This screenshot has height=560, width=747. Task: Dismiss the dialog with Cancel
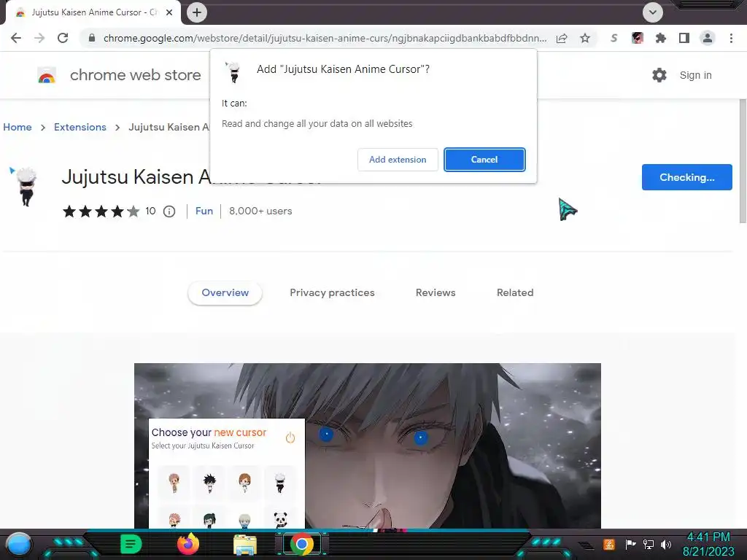pos(484,160)
